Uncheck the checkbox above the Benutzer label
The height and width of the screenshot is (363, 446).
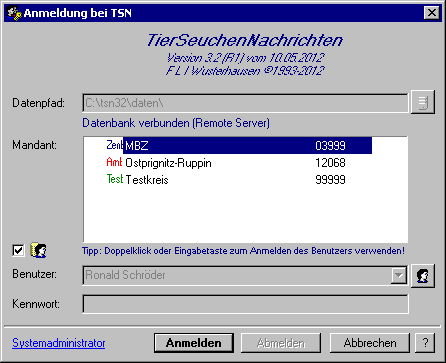coord(18,250)
